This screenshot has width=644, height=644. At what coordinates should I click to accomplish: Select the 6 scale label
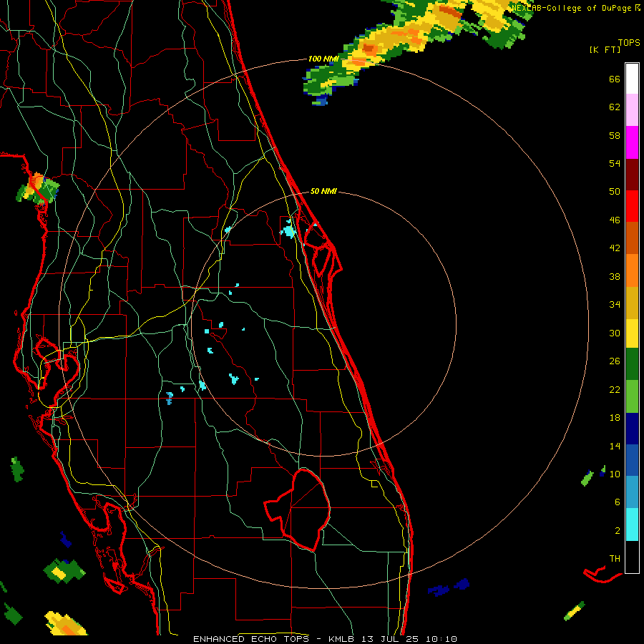pyautogui.click(x=618, y=502)
